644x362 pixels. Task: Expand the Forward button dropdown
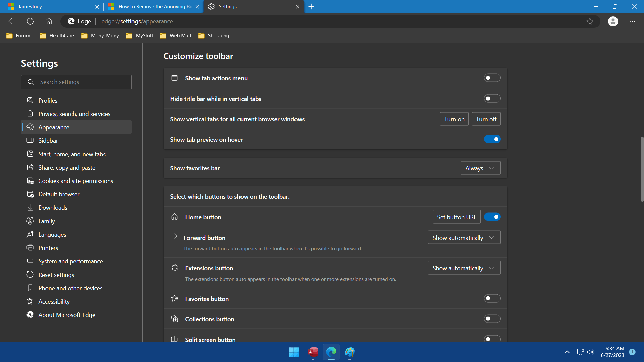[x=464, y=238]
